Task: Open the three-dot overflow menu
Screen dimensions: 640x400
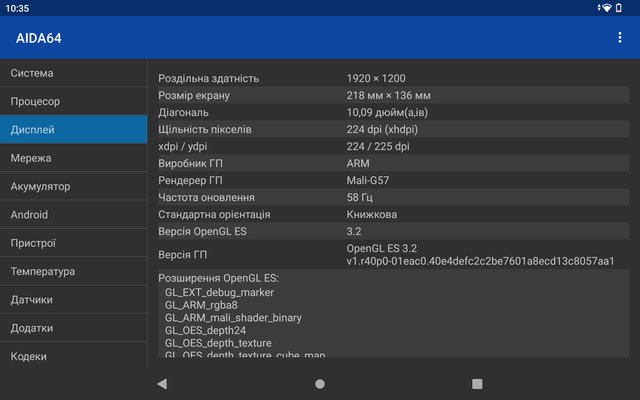Action: (620, 38)
